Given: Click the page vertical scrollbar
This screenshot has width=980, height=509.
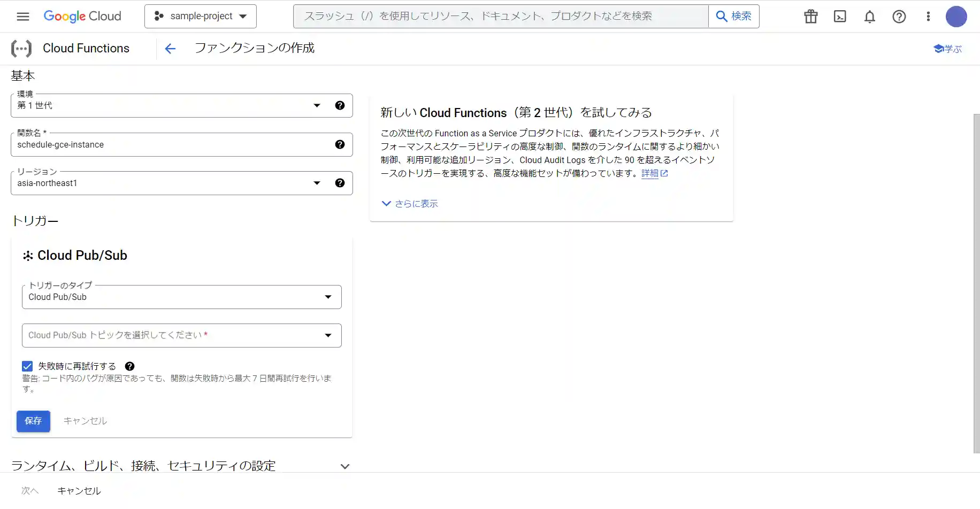Looking at the screenshot, I should click(x=976, y=283).
